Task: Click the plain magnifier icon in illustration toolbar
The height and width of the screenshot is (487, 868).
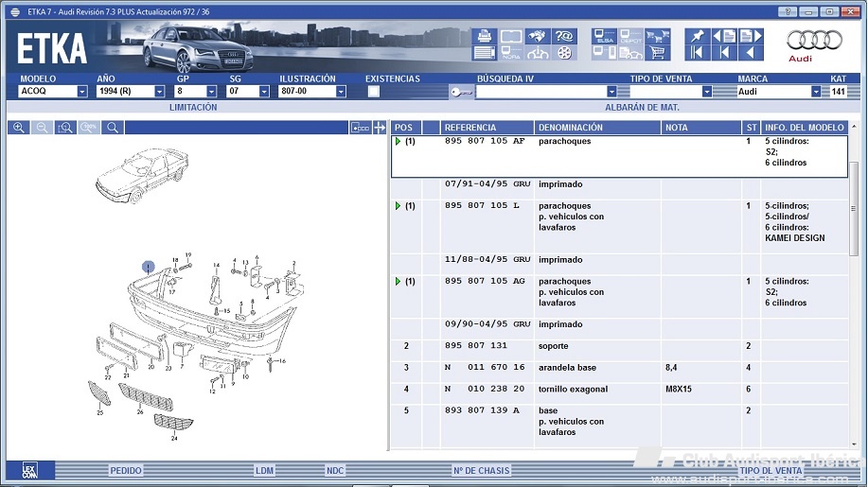Action: point(113,128)
